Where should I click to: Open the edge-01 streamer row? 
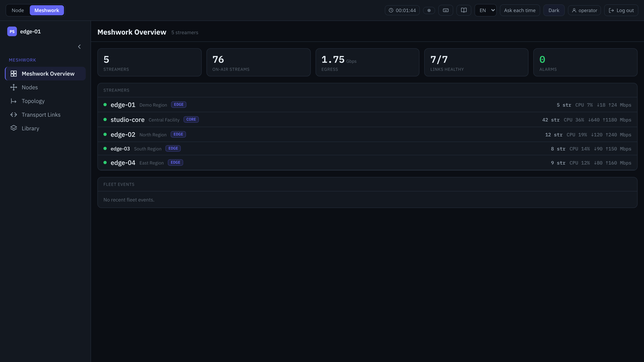coord(367,105)
